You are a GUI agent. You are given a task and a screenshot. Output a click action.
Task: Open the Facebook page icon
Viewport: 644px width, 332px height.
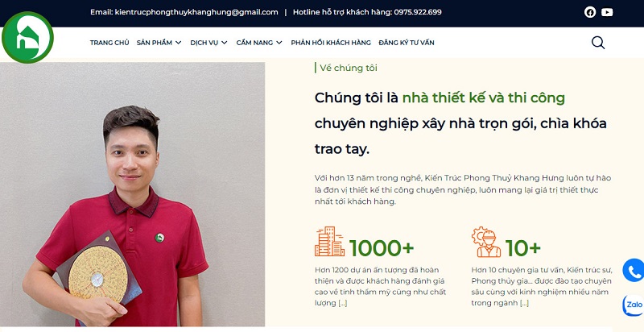[590, 12]
